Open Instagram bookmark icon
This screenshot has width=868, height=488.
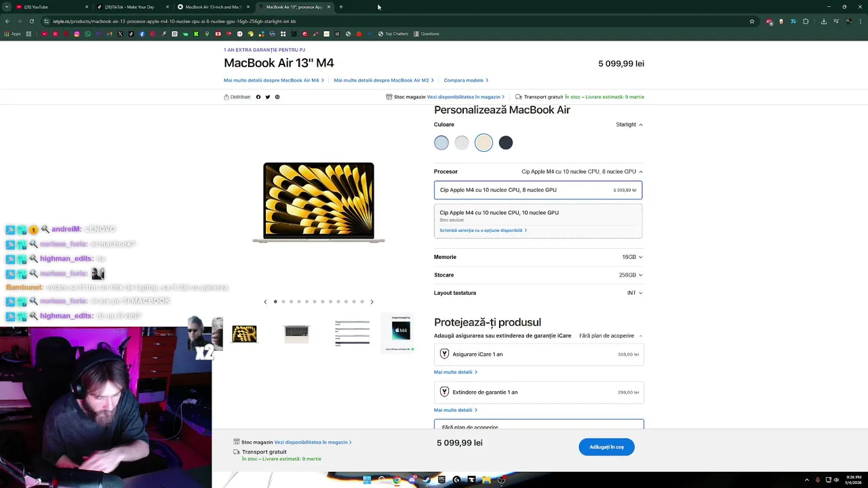77,34
